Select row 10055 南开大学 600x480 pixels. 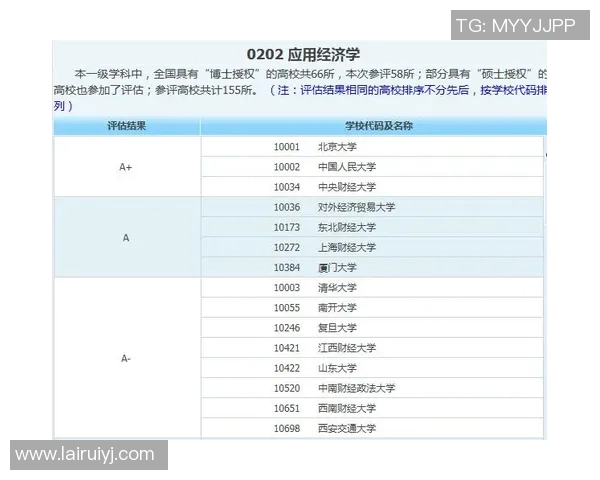click(x=372, y=308)
